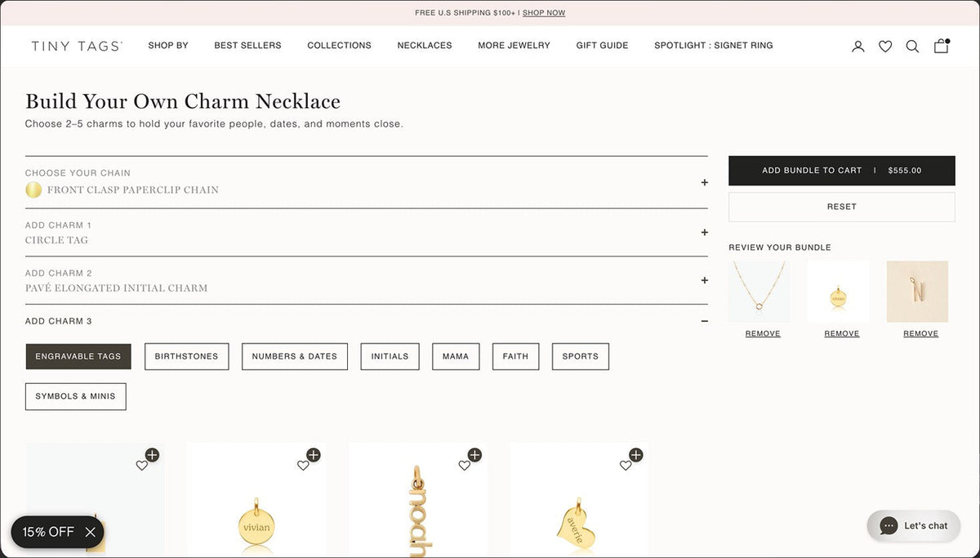The height and width of the screenshot is (558, 980).
Task: Select the Sports filter
Action: (580, 356)
